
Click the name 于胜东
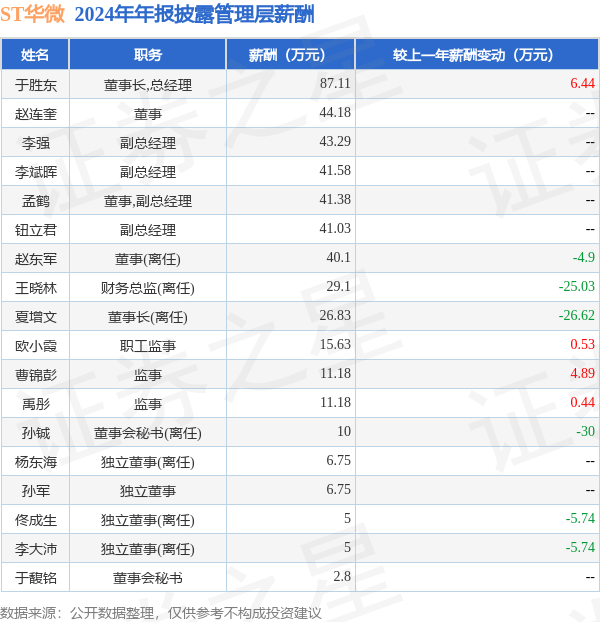36,85
